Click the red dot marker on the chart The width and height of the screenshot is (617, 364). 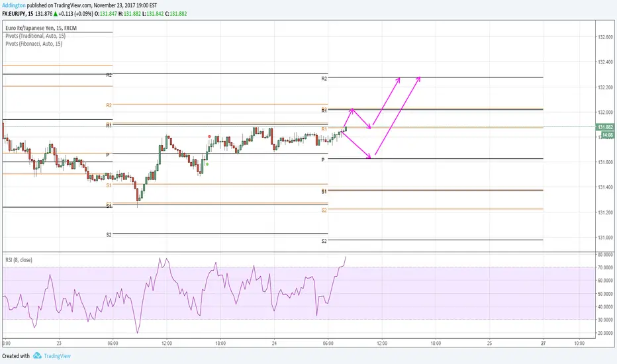click(209, 136)
